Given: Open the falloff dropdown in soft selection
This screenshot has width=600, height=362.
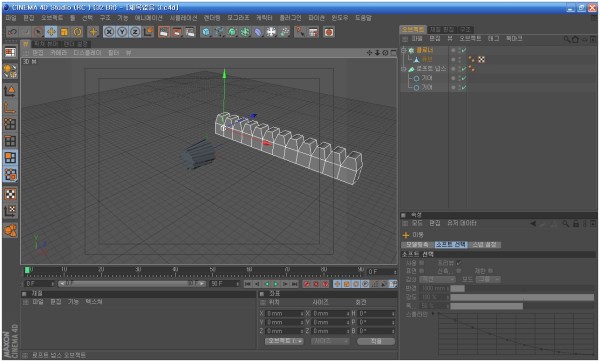Looking at the screenshot, I should pos(437,280).
